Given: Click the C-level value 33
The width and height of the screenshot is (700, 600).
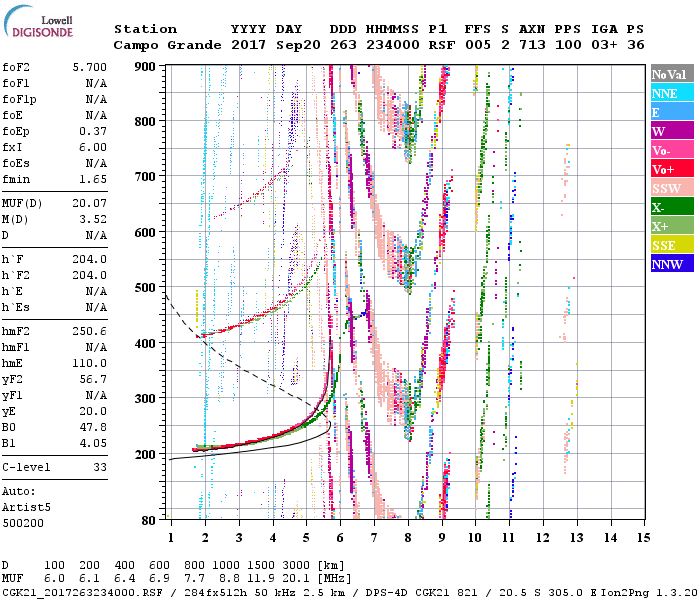Looking at the screenshot, I should point(100,467).
